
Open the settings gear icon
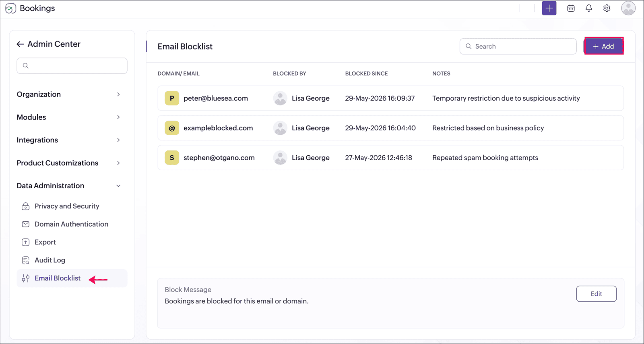[x=607, y=8]
